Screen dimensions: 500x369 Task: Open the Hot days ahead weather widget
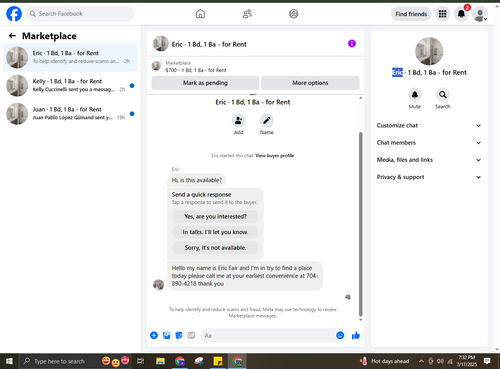click(x=384, y=361)
